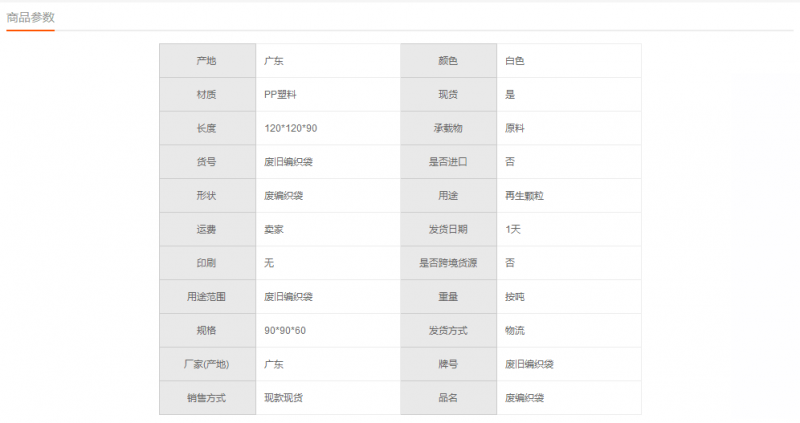Select the 物流 delivery method value
This screenshot has height=423, width=800.
[x=515, y=331]
